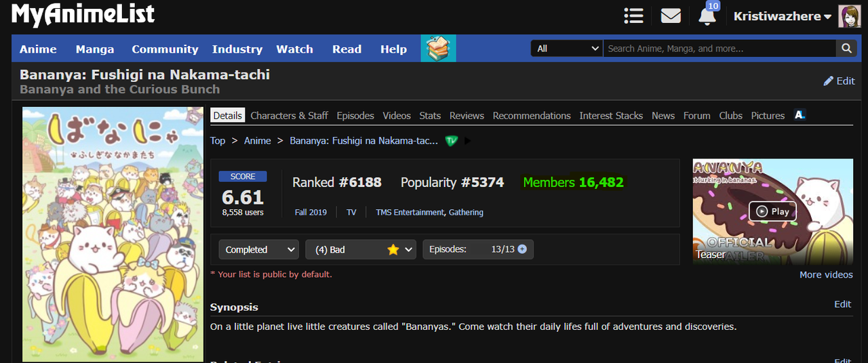868x363 pixels.
Task: Click the More videos link
Action: 826,274
